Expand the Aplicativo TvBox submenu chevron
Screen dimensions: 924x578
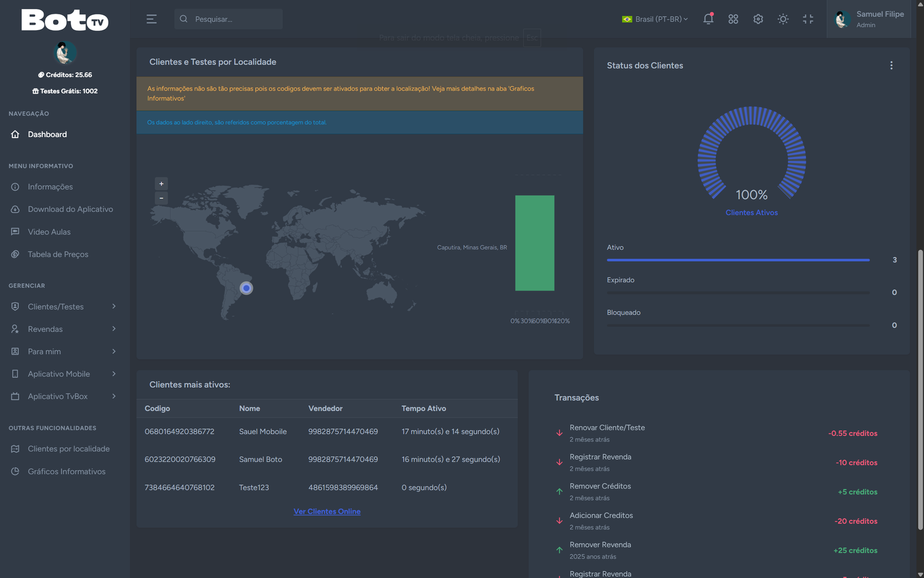(x=114, y=397)
